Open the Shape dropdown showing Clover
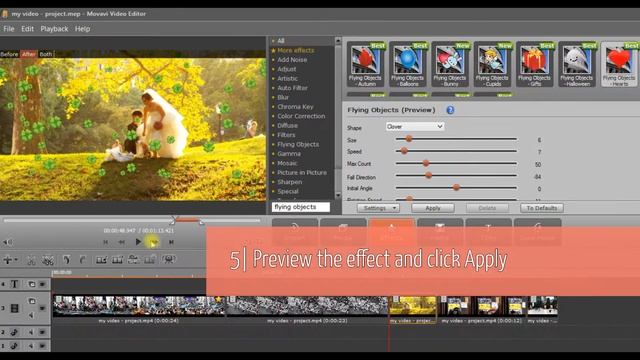Viewport: 640px width, 360px height. (415, 127)
